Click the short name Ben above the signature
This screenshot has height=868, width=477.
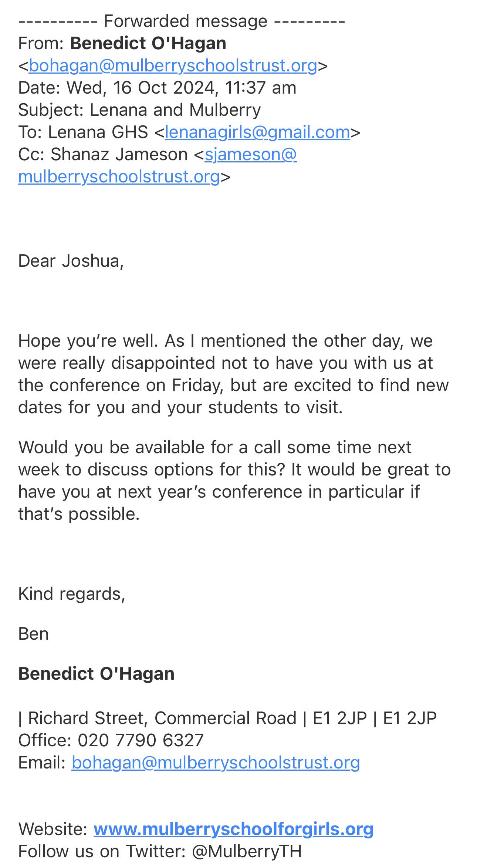tap(33, 634)
